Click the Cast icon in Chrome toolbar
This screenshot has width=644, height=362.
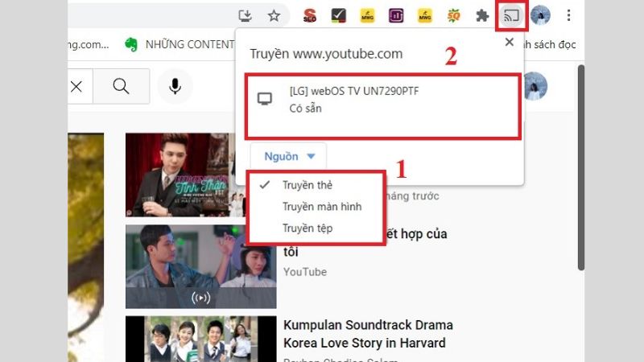pos(512,15)
